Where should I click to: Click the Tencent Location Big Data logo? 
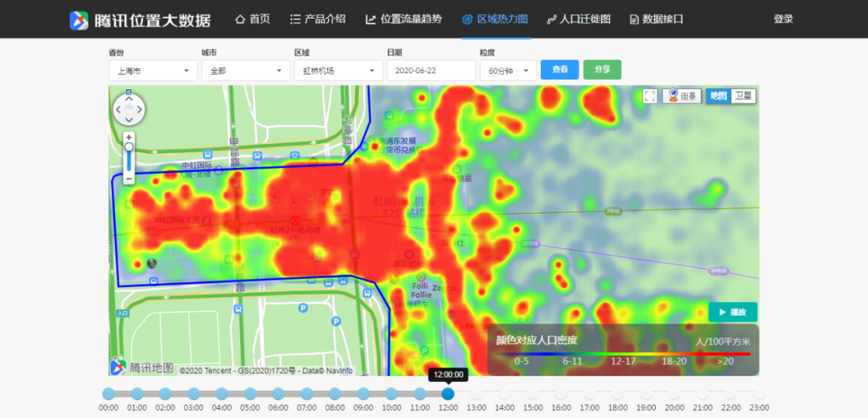click(x=140, y=20)
